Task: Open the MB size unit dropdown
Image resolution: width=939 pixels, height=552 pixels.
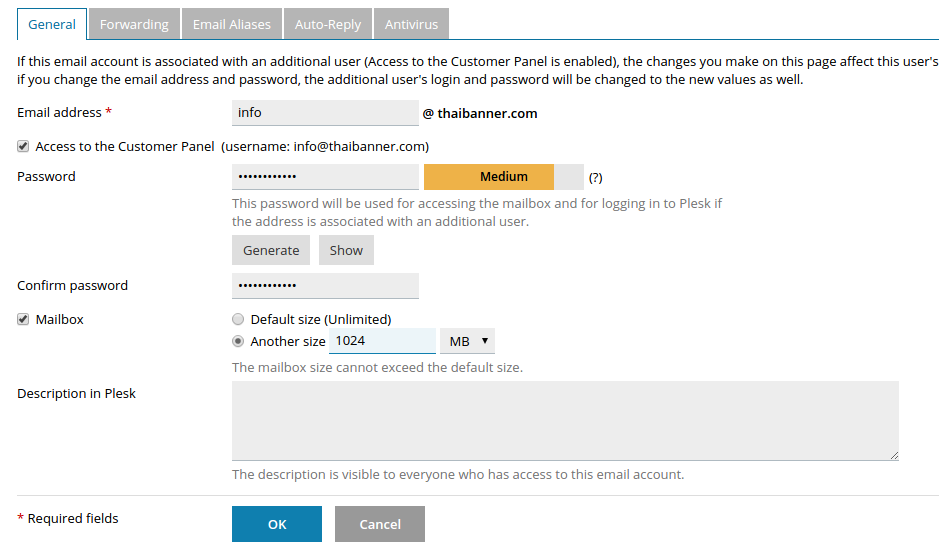Action: pyautogui.click(x=467, y=341)
